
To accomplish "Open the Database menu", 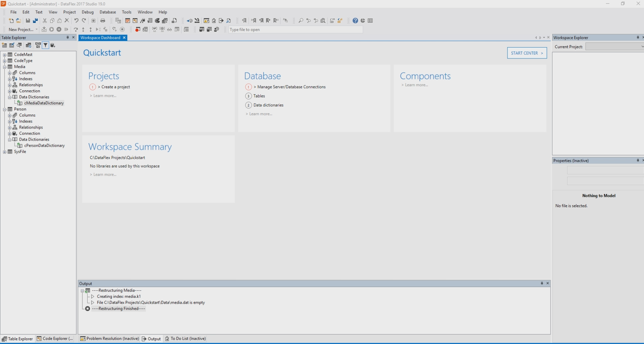I will [107, 12].
